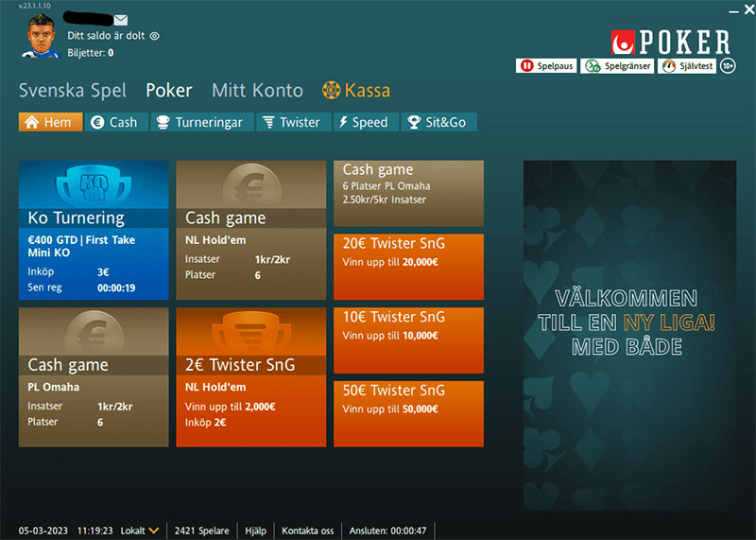Viewport: 756px width, 540px height.
Task: Expand the Lokalt time zone dropdown
Action: click(140, 531)
